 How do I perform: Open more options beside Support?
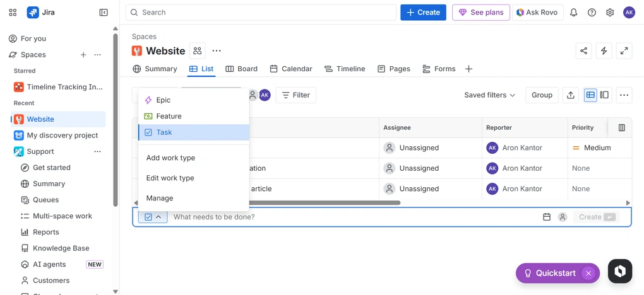coord(97,151)
